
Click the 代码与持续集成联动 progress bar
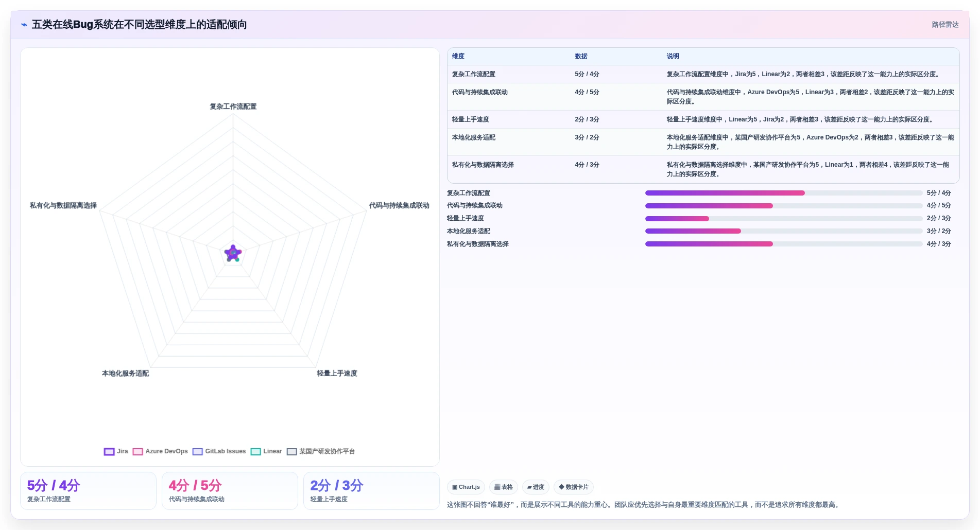pos(784,206)
